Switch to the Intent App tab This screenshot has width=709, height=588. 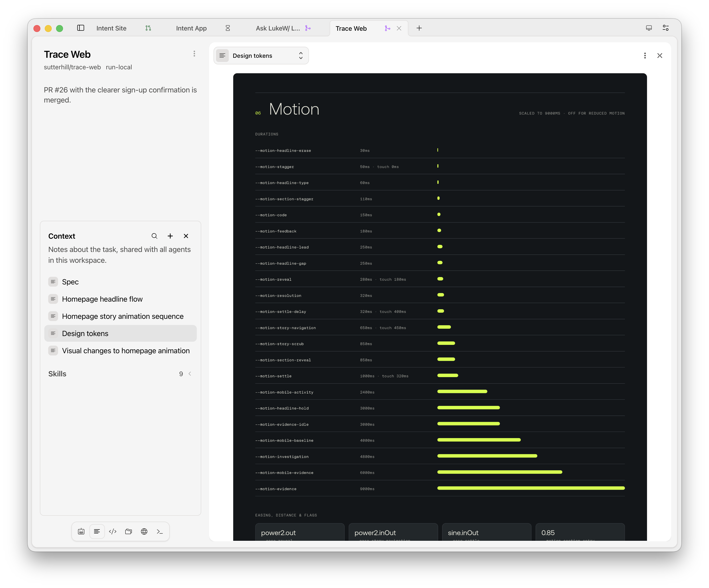point(191,28)
